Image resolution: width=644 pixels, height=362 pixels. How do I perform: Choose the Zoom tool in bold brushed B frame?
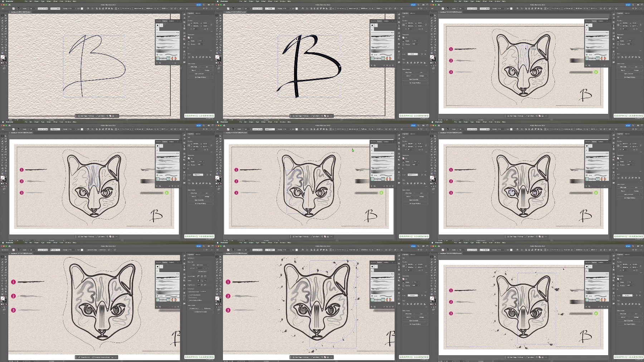220,53
